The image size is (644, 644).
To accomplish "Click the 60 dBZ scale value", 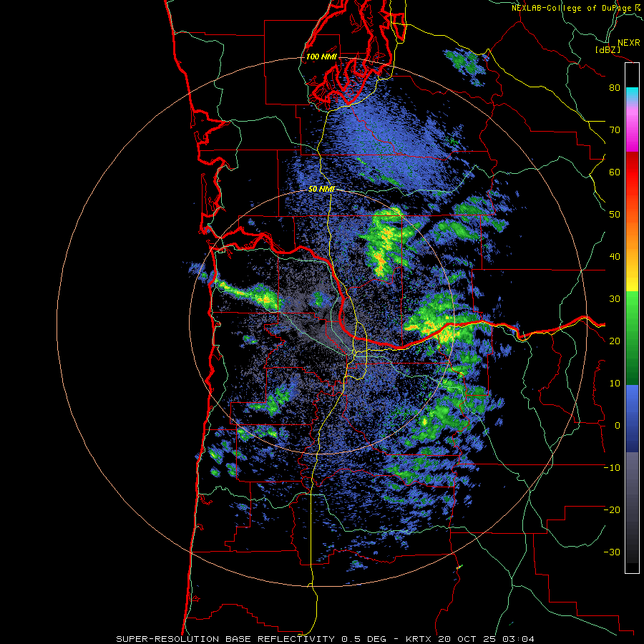I will pos(615,172).
